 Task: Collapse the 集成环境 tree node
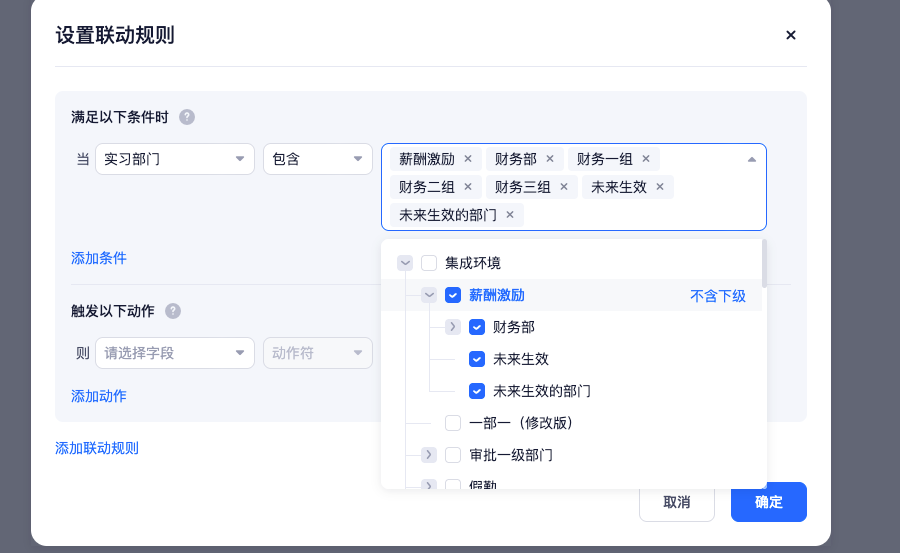pyautogui.click(x=405, y=263)
